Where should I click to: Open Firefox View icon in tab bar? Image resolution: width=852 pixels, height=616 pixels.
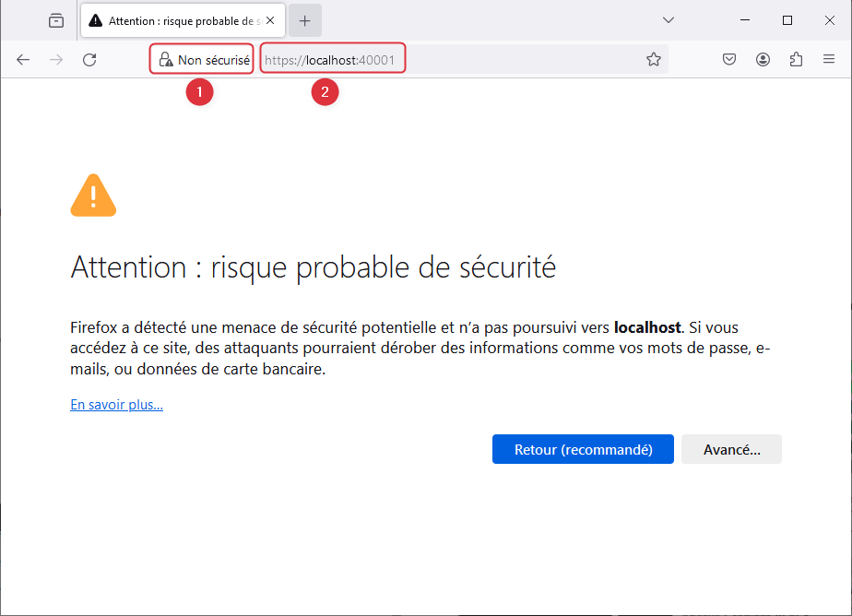56,20
